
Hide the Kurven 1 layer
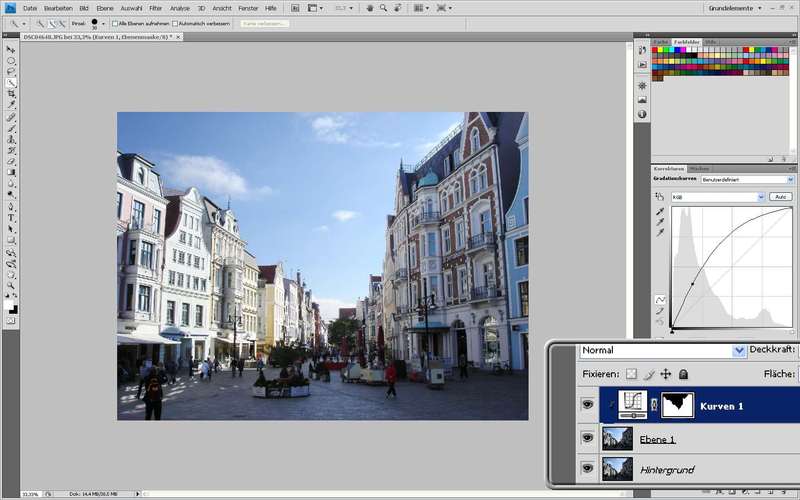coord(587,406)
